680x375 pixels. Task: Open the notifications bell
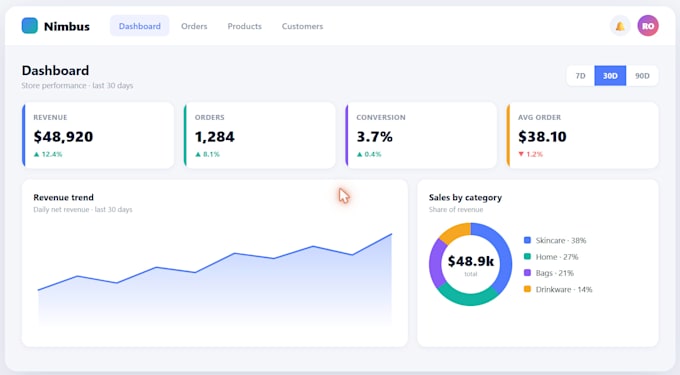click(620, 26)
